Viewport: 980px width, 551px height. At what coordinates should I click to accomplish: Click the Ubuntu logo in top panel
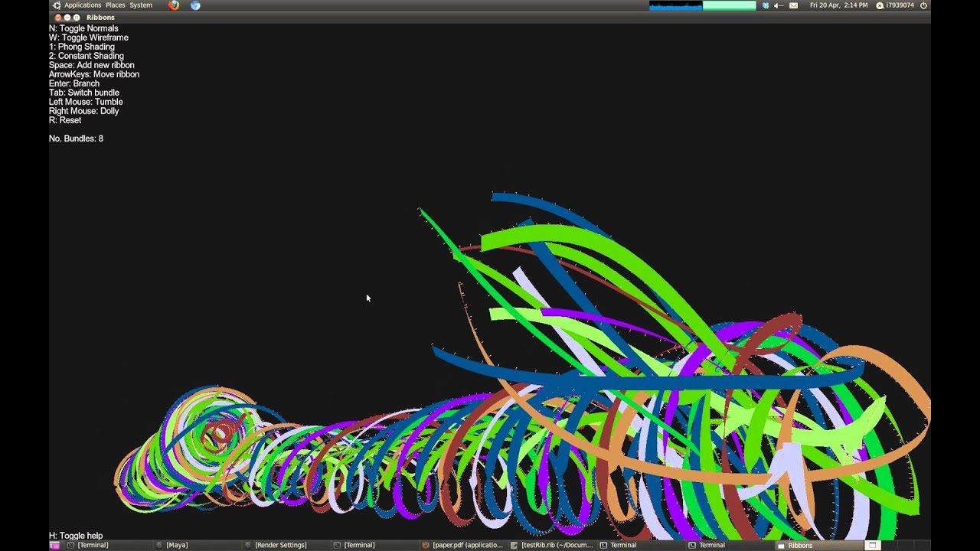56,5
